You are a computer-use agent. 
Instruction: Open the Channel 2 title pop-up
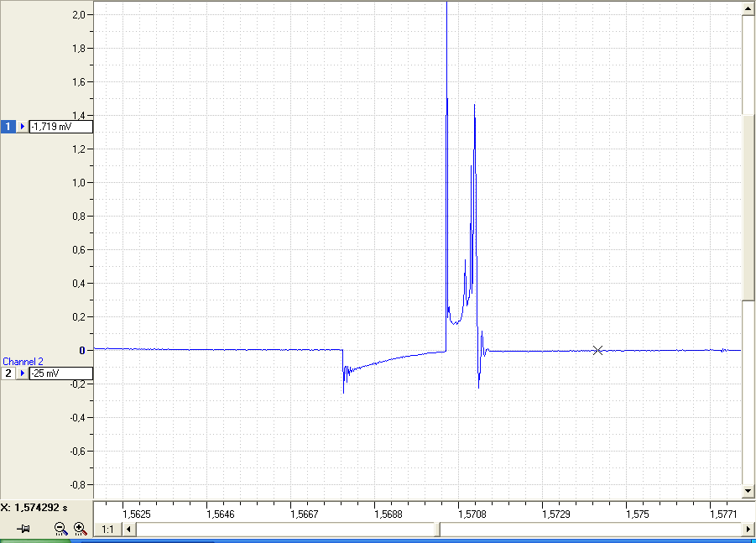tap(23, 361)
